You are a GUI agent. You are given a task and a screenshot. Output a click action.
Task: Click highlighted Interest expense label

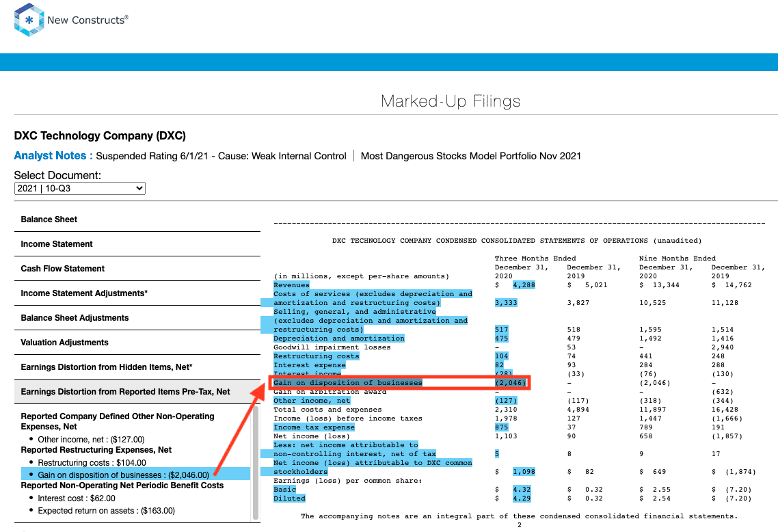click(310, 365)
